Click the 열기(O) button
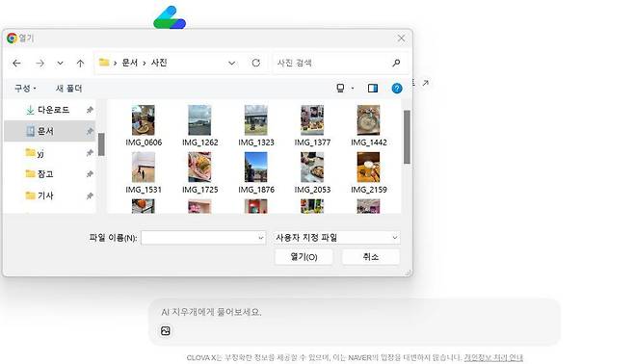 point(304,256)
